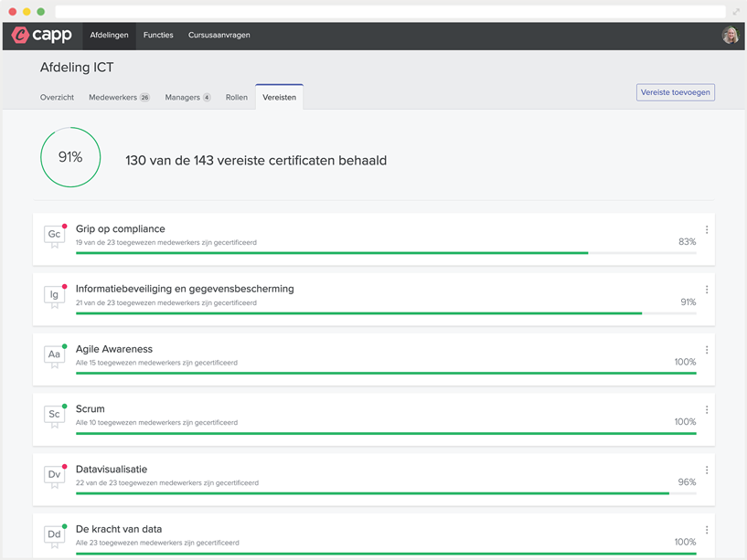Image resolution: width=747 pixels, height=560 pixels.
Task: Click the Sc Scrum certificate icon
Action: (54, 415)
